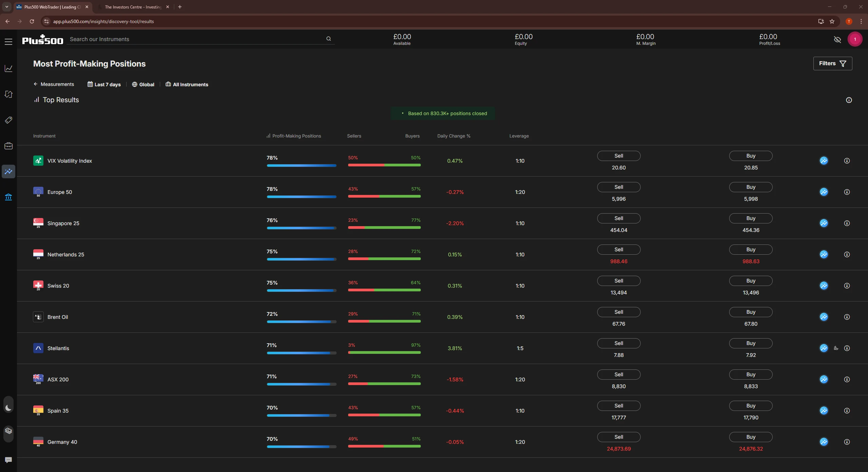868x472 pixels.
Task: Open the hamburger menu at top left
Action: tap(8, 41)
